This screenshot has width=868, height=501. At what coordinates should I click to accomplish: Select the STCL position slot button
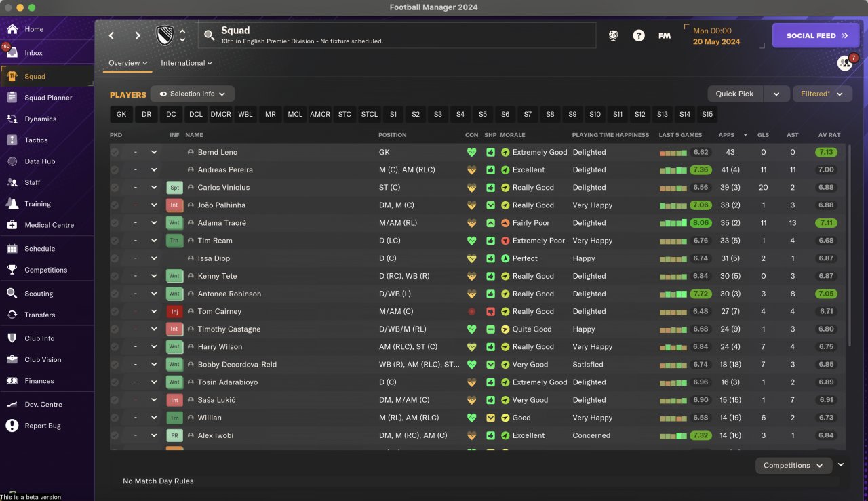coord(370,114)
